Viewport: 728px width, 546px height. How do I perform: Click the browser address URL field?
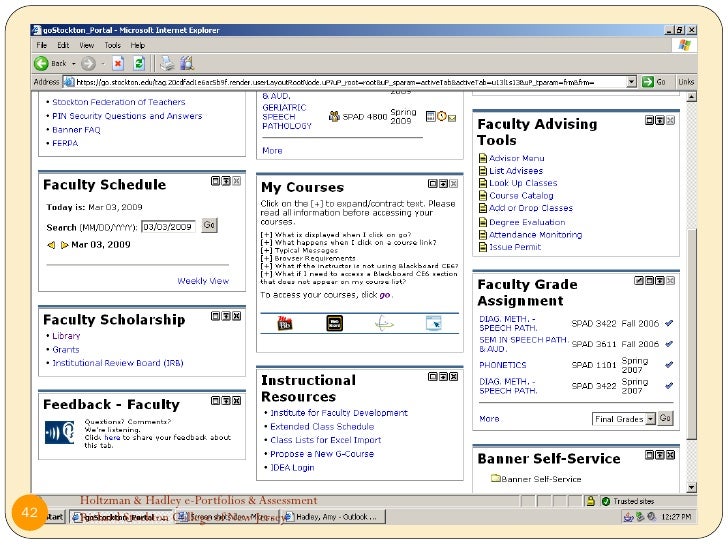coord(344,82)
